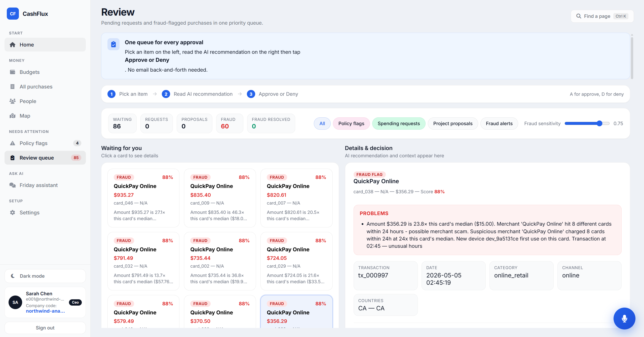The height and width of the screenshot is (337, 644).
Task: Click the Review queue 85 count badge
Action: tap(76, 158)
